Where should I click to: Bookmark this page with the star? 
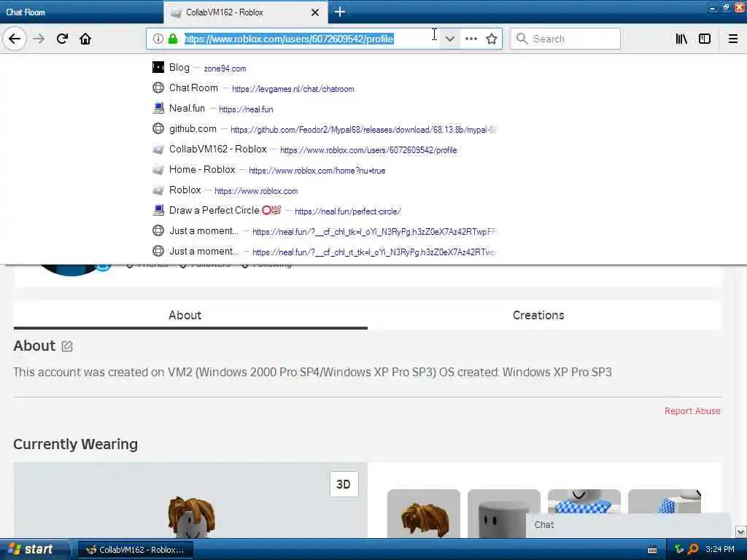492,39
